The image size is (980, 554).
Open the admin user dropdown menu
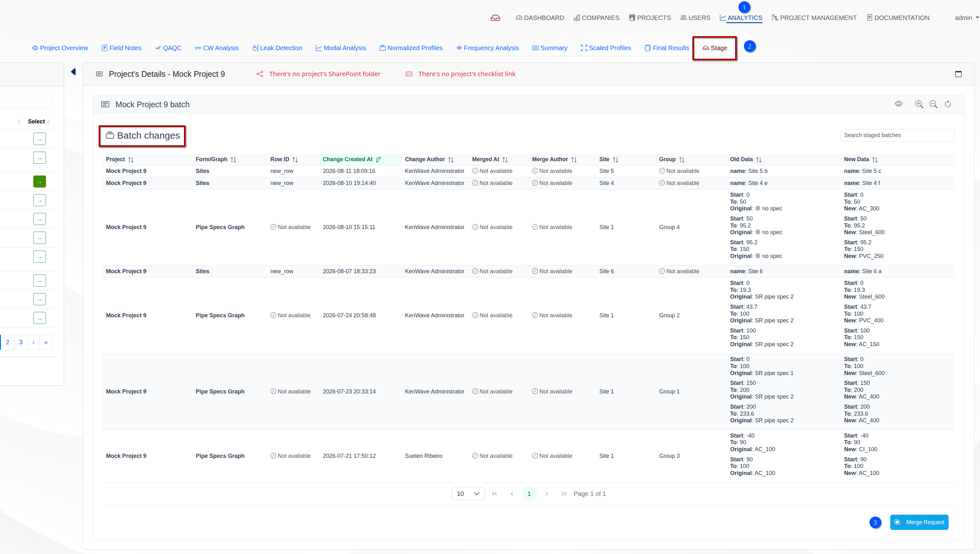tap(967, 18)
